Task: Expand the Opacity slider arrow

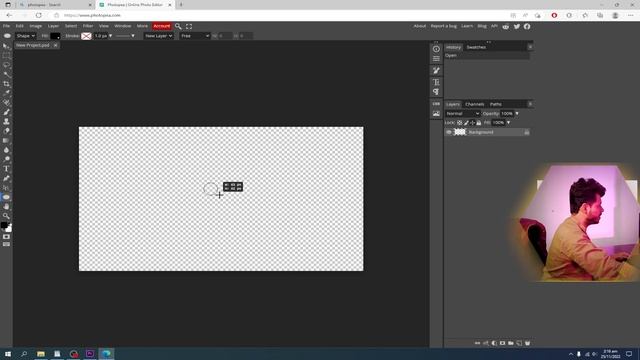Action: pos(517,113)
